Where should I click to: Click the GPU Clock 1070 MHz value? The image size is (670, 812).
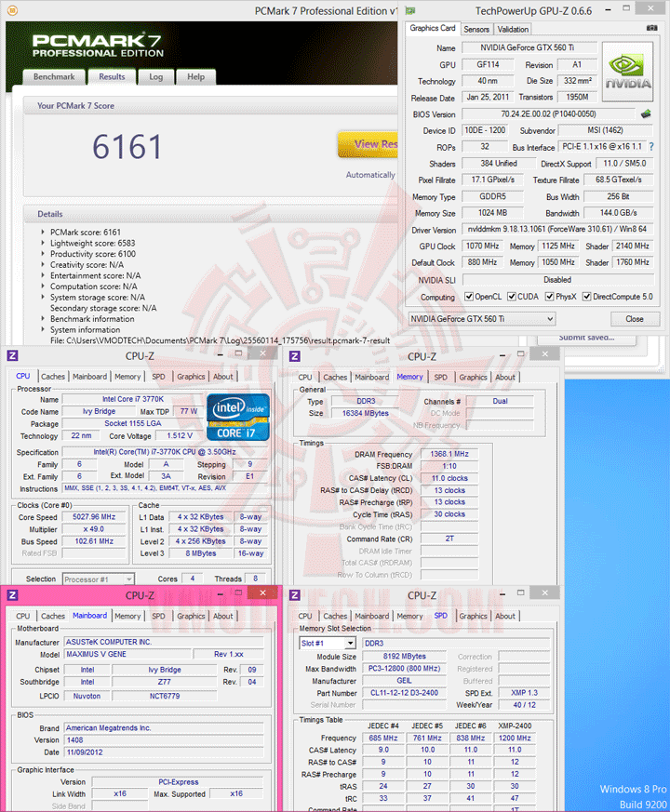(482, 246)
